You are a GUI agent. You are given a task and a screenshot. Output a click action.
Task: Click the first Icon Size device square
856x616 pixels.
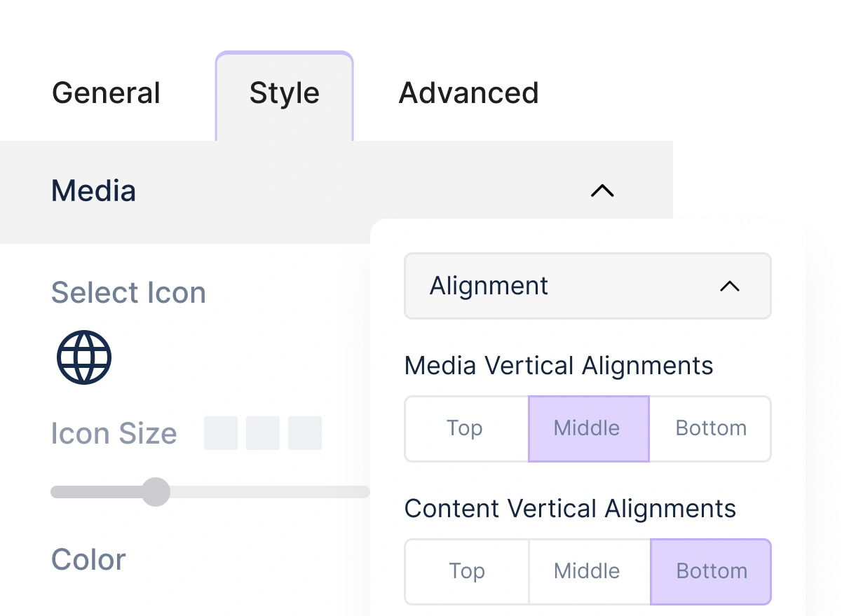click(221, 433)
